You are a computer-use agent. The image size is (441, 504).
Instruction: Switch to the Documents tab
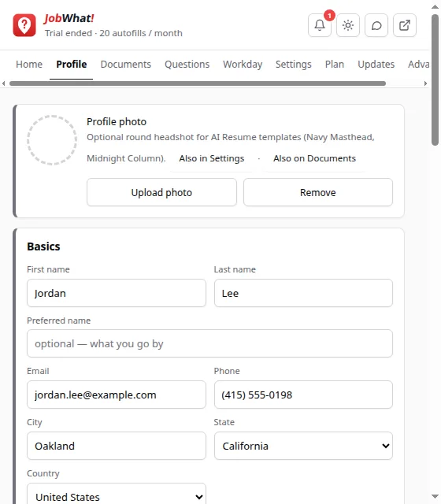tap(126, 65)
